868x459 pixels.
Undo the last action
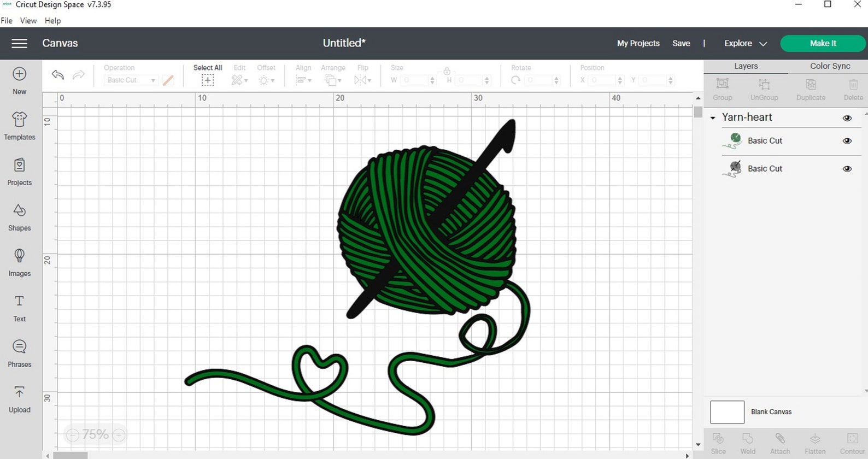coord(58,74)
